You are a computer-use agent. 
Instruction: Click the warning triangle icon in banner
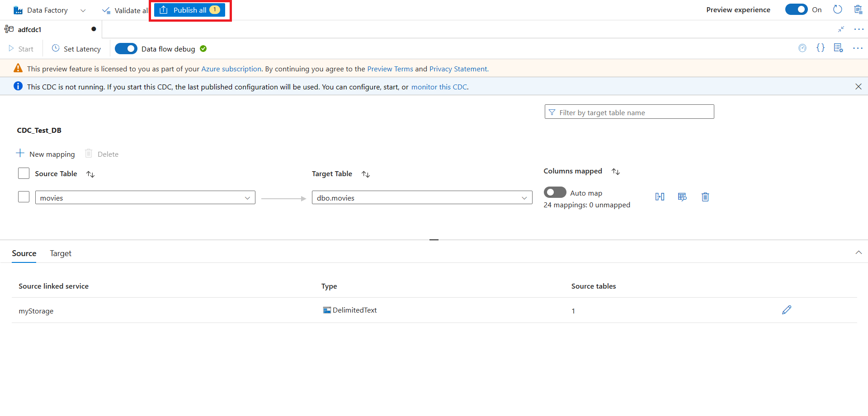[18, 68]
